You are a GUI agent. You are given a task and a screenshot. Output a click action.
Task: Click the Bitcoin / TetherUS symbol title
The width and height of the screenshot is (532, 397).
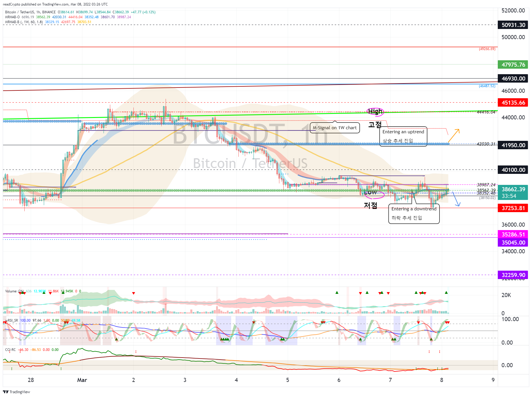click(x=19, y=12)
